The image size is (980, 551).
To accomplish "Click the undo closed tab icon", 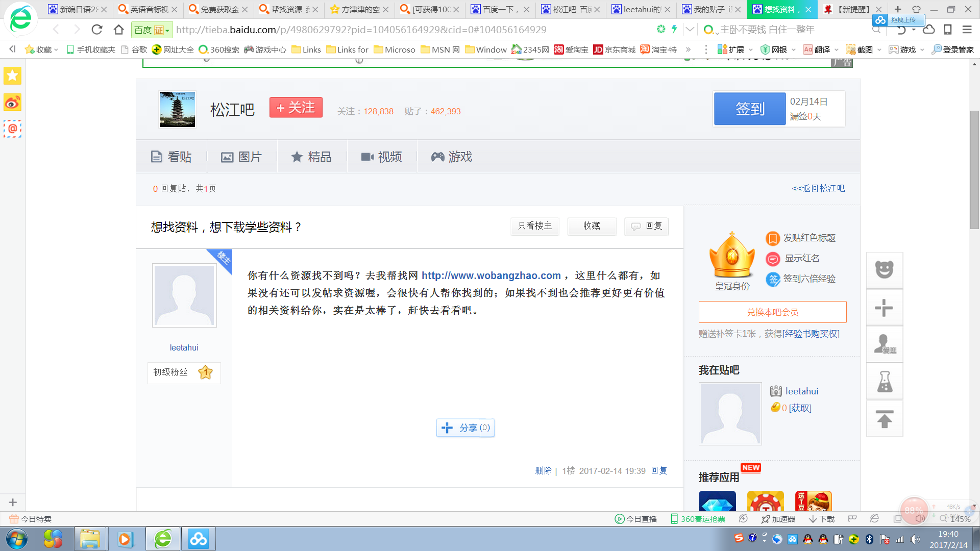I will [901, 30].
